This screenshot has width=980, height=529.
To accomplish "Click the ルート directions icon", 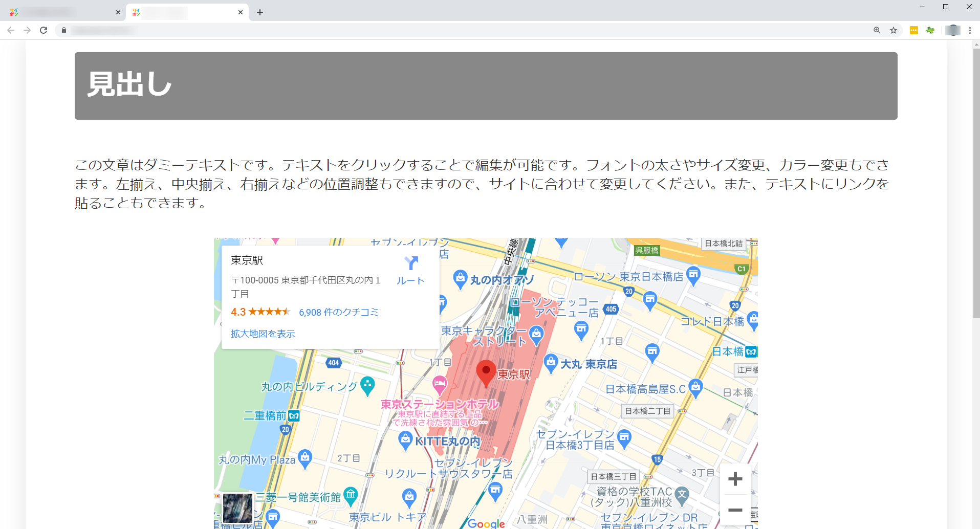I will 411,263.
